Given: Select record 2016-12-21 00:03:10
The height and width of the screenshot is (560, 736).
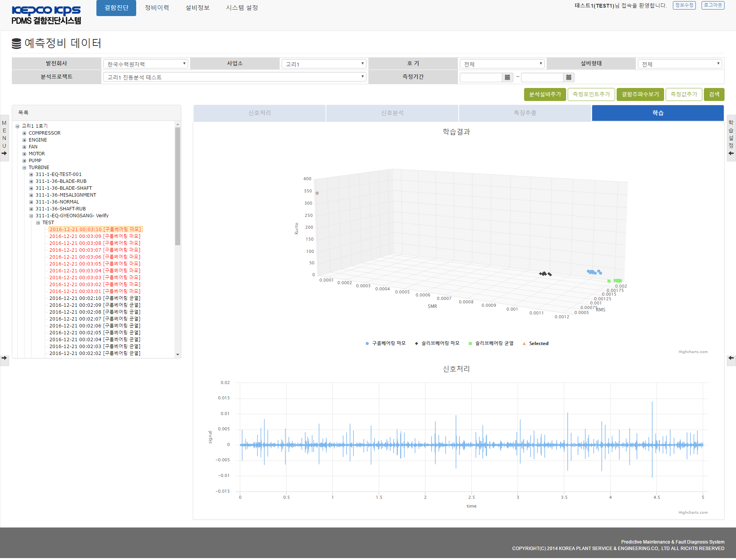Looking at the screenshot, I should 96,230.
